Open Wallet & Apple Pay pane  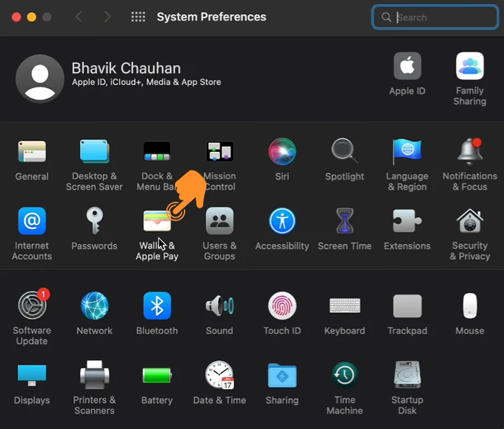point(157,221)
